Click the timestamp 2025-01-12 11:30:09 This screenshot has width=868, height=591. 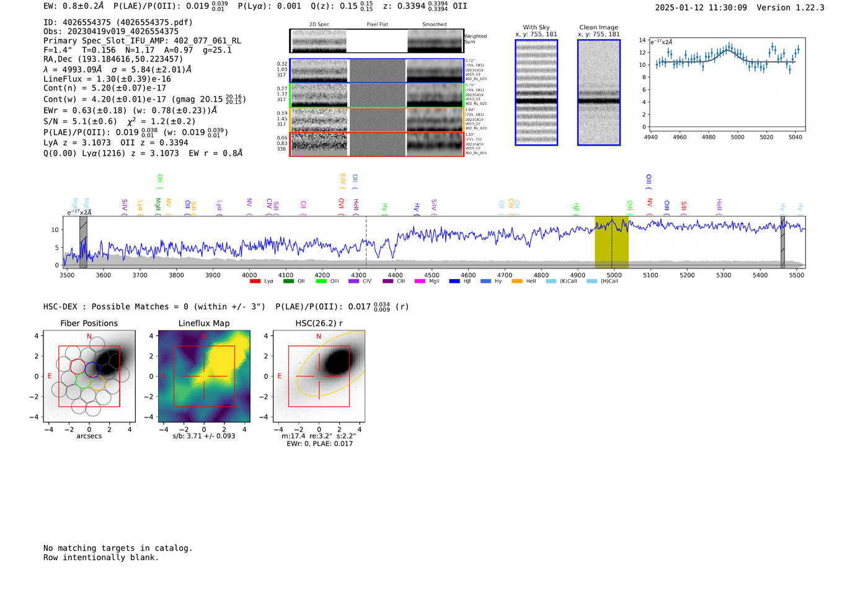[701, 7]
